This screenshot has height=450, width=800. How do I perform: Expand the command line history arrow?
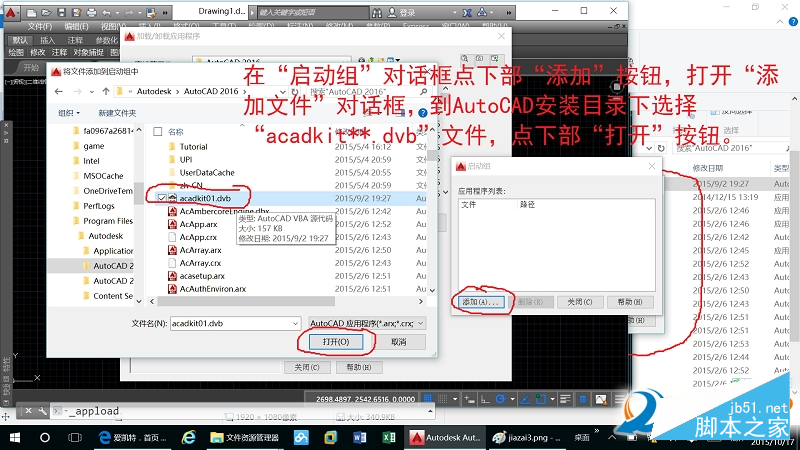(x=430, y=411)
